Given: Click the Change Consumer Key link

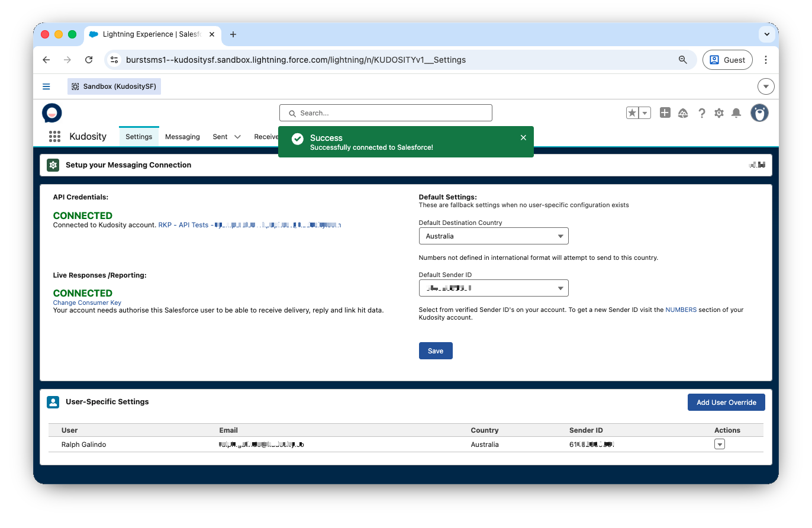Looking at the screenshot, I should coord(87,302).
